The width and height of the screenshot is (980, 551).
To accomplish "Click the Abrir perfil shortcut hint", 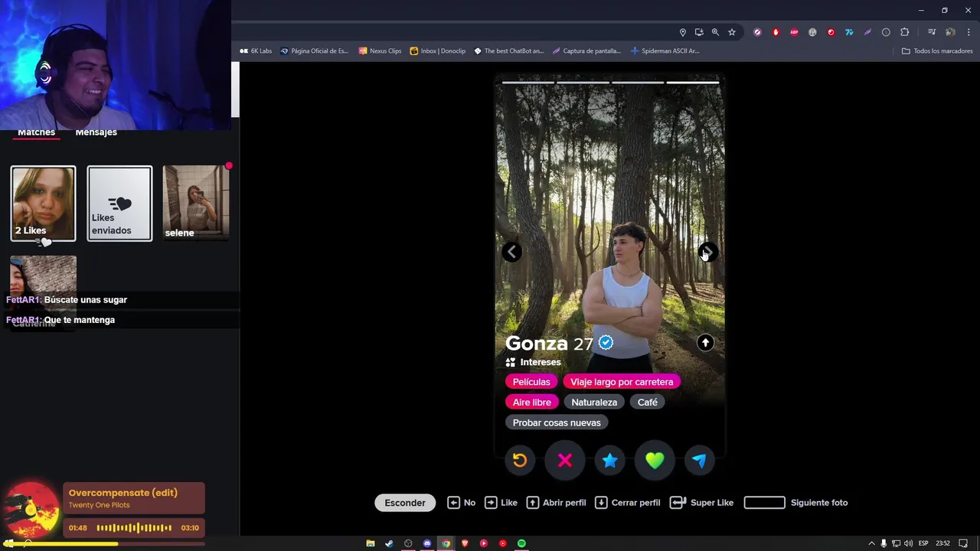I will [x=557, y=503].
